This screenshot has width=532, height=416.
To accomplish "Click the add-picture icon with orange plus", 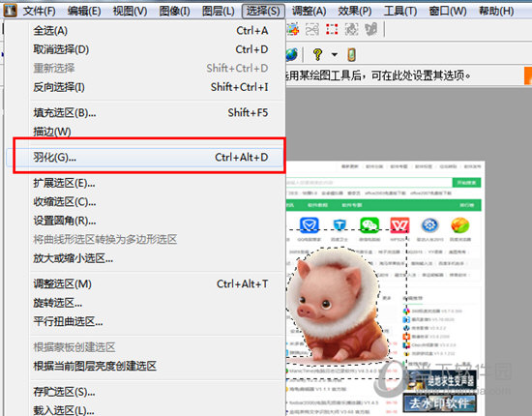I will pyautogui.click(x=293, y=29).
